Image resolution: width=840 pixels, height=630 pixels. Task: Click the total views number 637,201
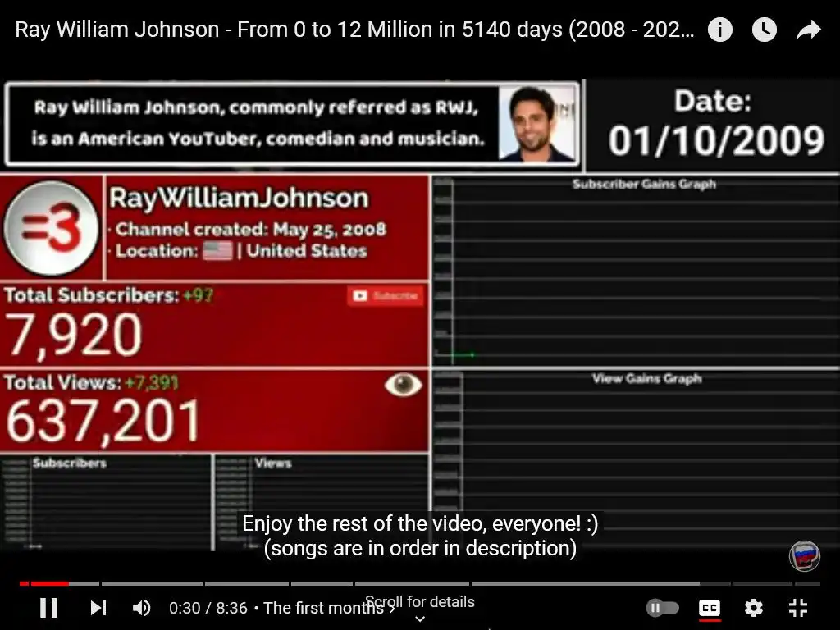[x=103, y=422]
